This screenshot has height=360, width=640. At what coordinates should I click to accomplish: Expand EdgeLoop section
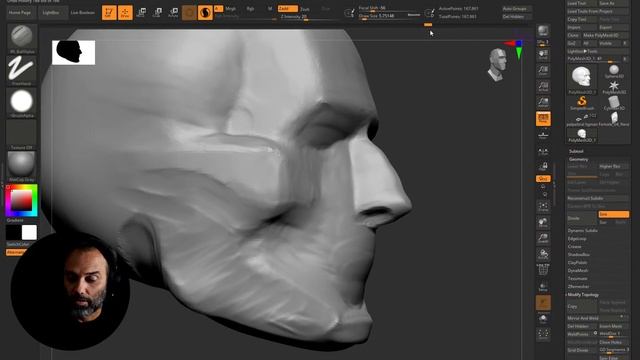pyautogui.click(x=577, y=238)
